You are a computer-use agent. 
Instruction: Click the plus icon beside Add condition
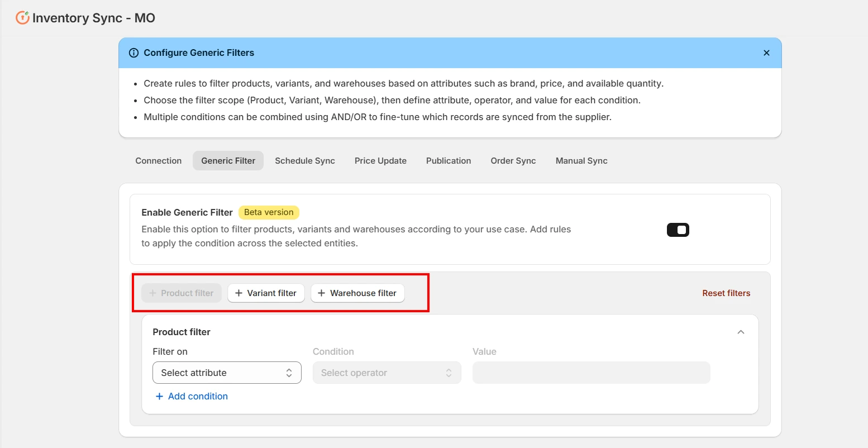159,396
